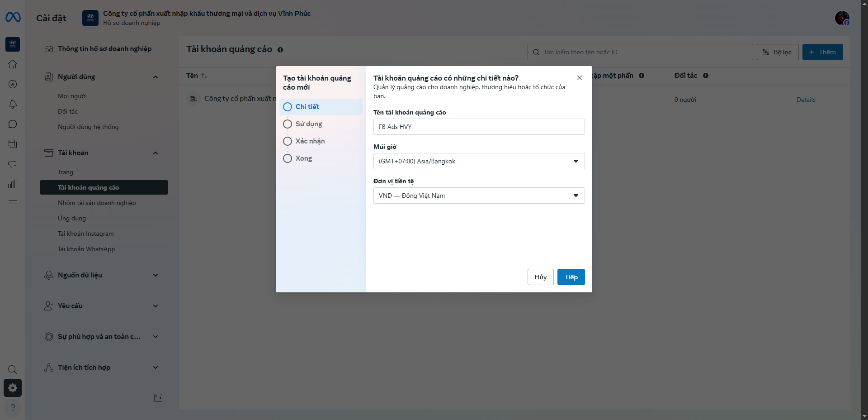Select the Xác nhận step

pyautogui.click(x=310, y=141)
